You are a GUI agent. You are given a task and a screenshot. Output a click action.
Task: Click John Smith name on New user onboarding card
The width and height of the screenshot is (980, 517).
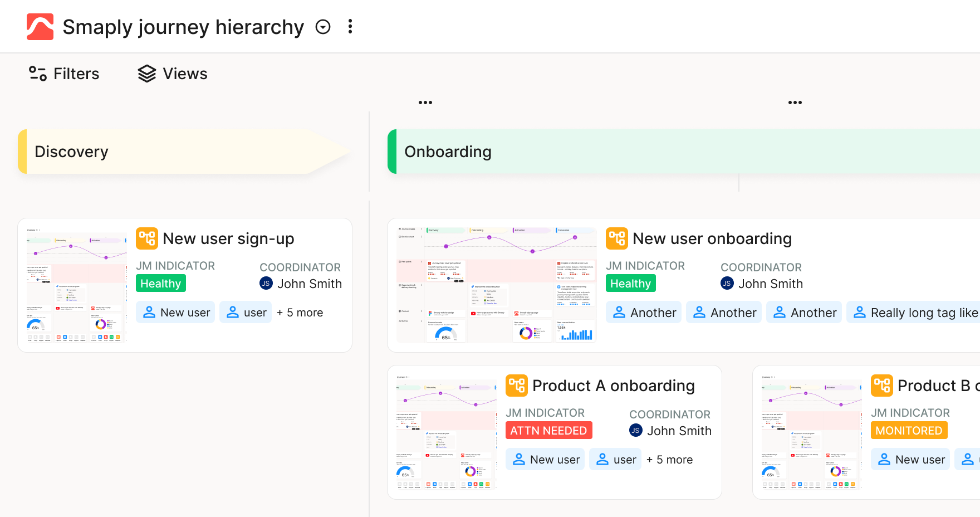(x=771, y=284)
